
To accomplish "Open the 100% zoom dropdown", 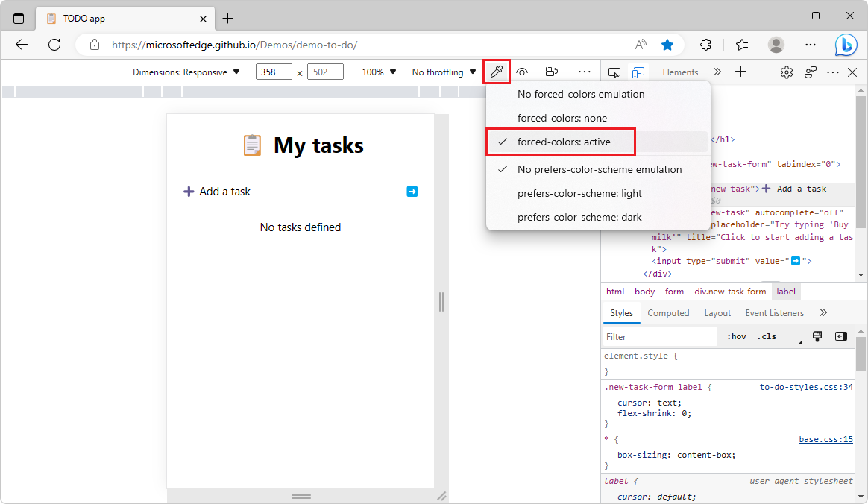I will click(x=380, y=72).
